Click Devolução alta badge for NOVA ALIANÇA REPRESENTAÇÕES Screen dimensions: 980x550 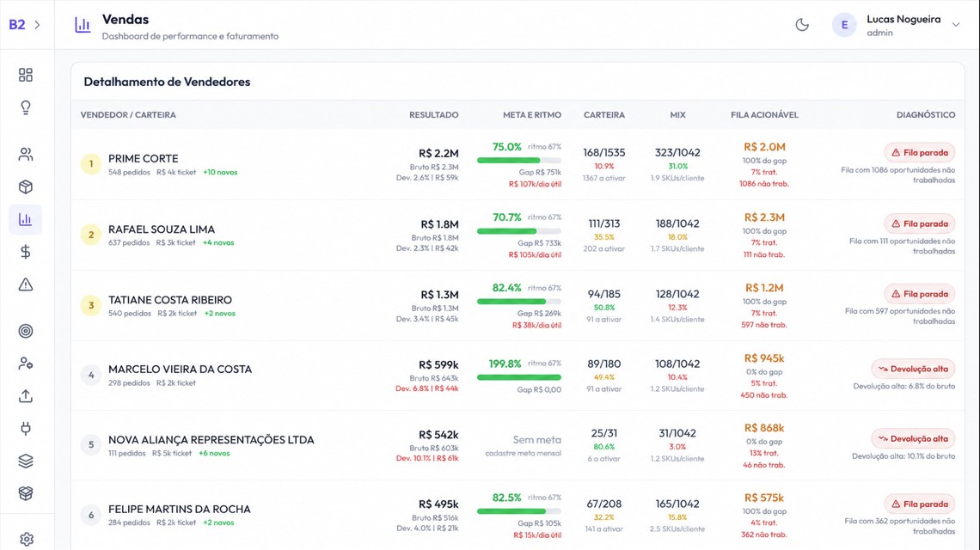tap(913, 439)
